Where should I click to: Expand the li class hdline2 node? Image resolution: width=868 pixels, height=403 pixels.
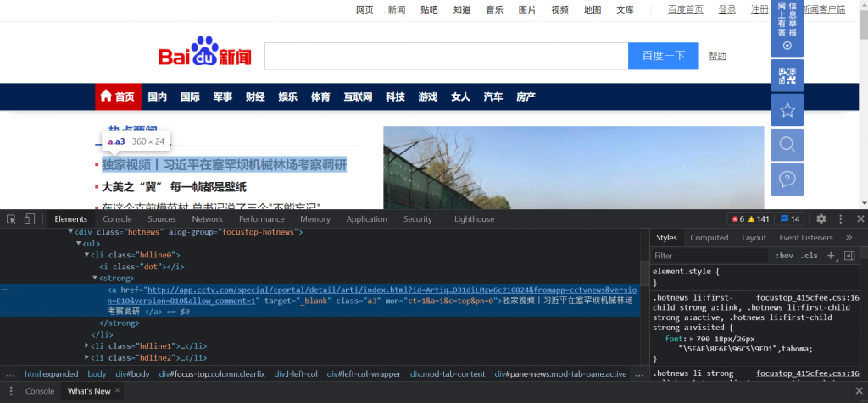pyautogui.click(x=87, y=357)
